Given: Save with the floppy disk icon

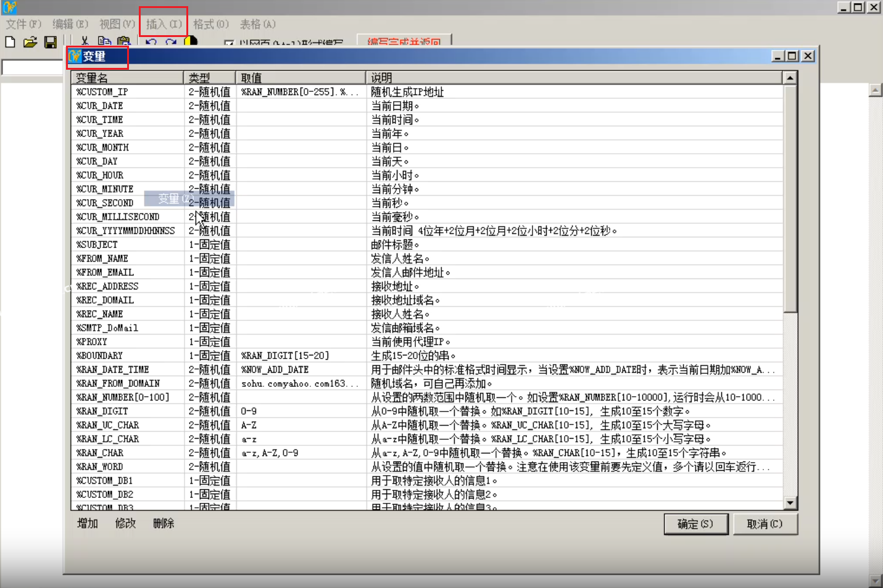Looking at the screenshot, I should [x=51, y=42].
